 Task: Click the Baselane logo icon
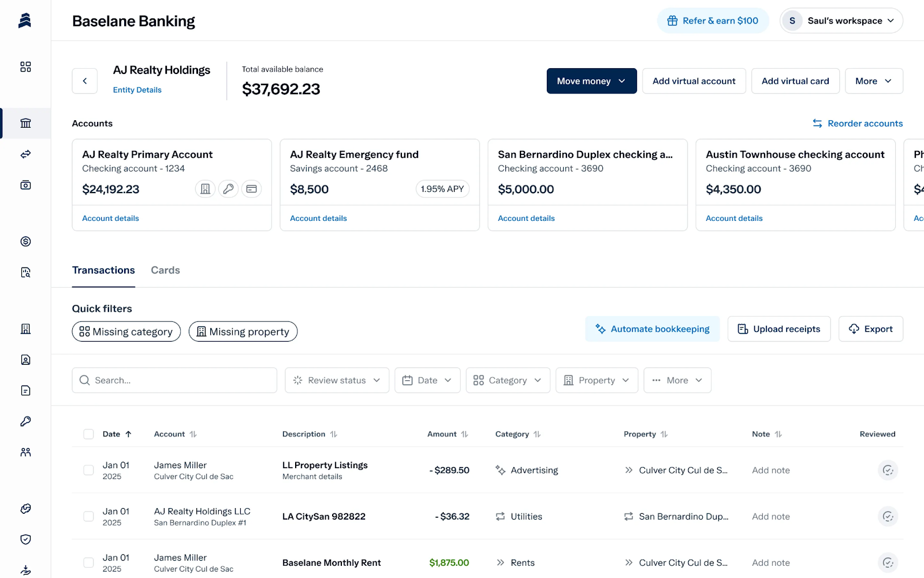pyautogui.click(x=25, y=20)
